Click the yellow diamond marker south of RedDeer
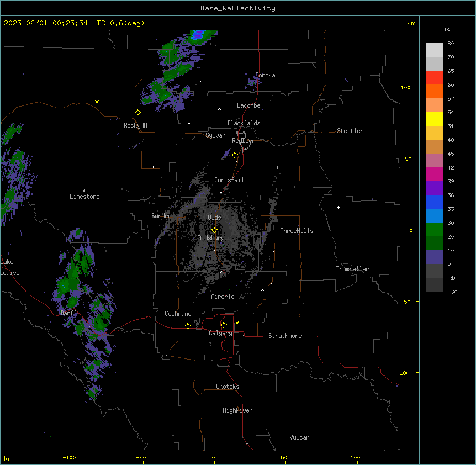 [235, 155]
